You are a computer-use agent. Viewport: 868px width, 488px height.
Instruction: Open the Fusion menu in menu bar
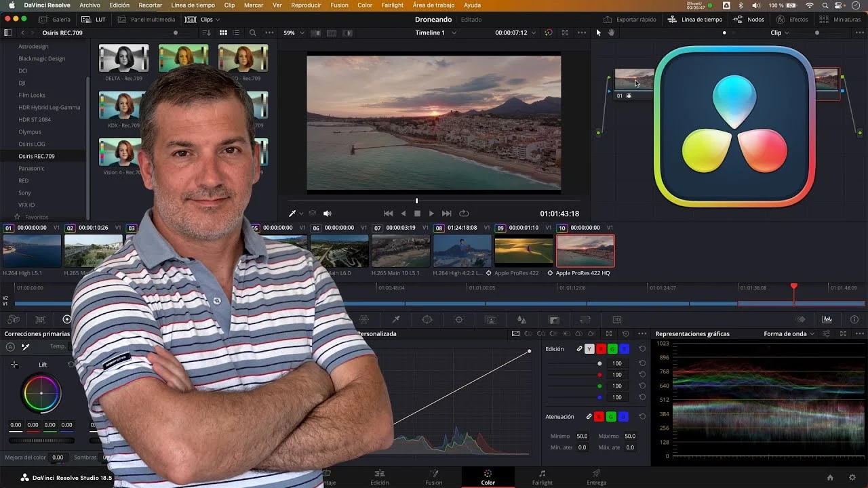(x=339, y=5)
